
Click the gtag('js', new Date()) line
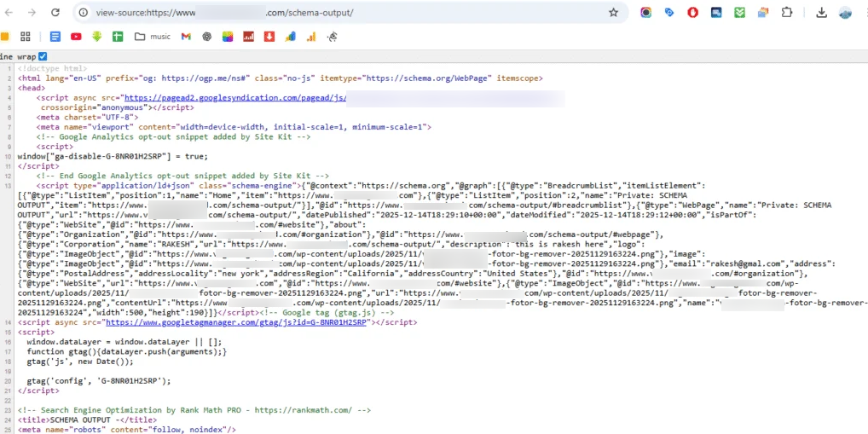point(80,362)
